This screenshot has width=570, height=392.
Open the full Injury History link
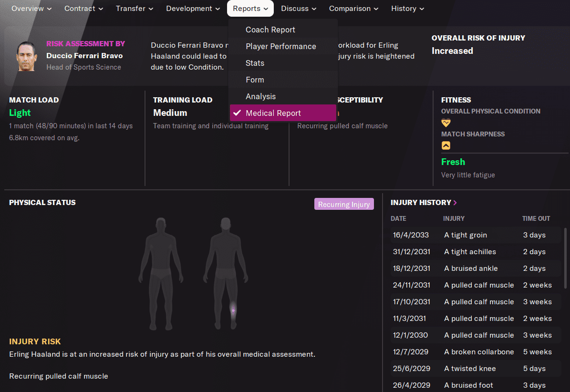[x=421, y=203]
